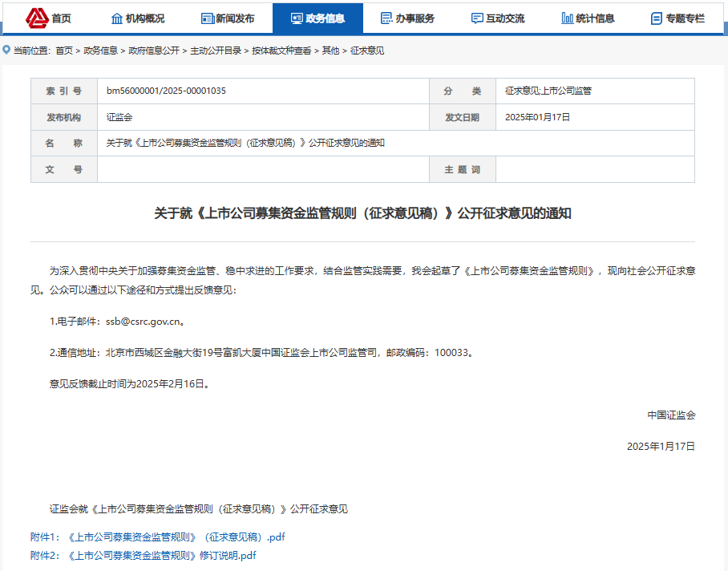Click the briefcase icon beside 办事服务
Image resolution: width=728 pixels, height=571 pixels.
388,16
